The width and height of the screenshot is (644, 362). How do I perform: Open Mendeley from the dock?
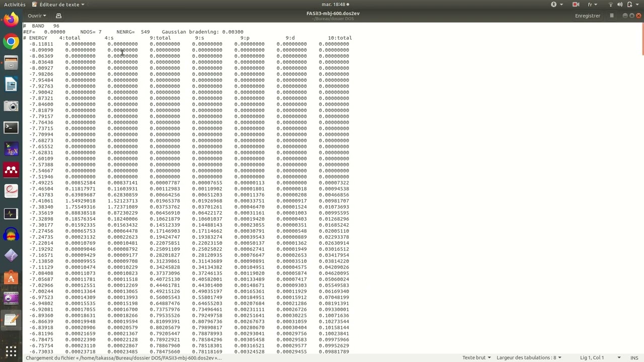pyautogui.click(x=11, y=170)
